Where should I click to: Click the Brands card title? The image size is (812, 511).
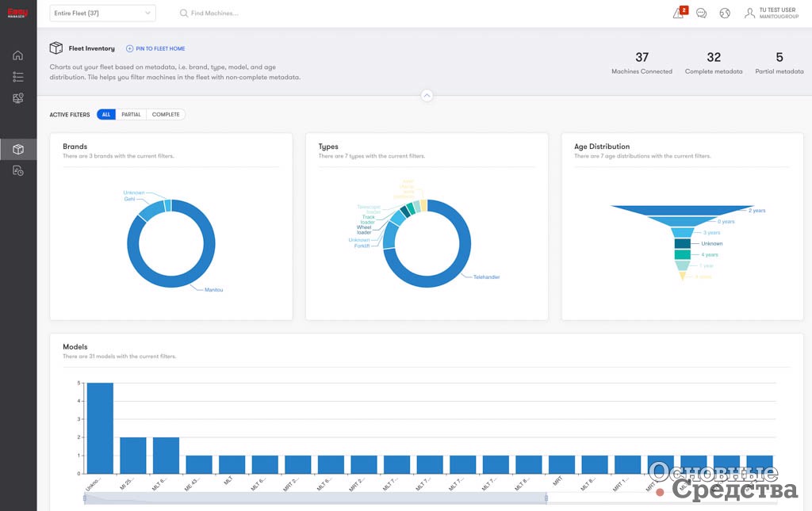(x=75, y=147)
